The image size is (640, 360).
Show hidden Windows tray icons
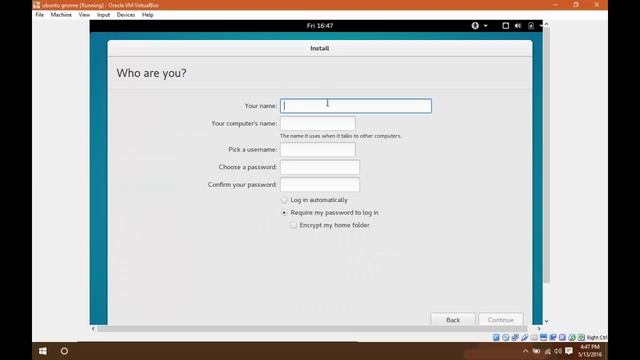coord(525,351)
